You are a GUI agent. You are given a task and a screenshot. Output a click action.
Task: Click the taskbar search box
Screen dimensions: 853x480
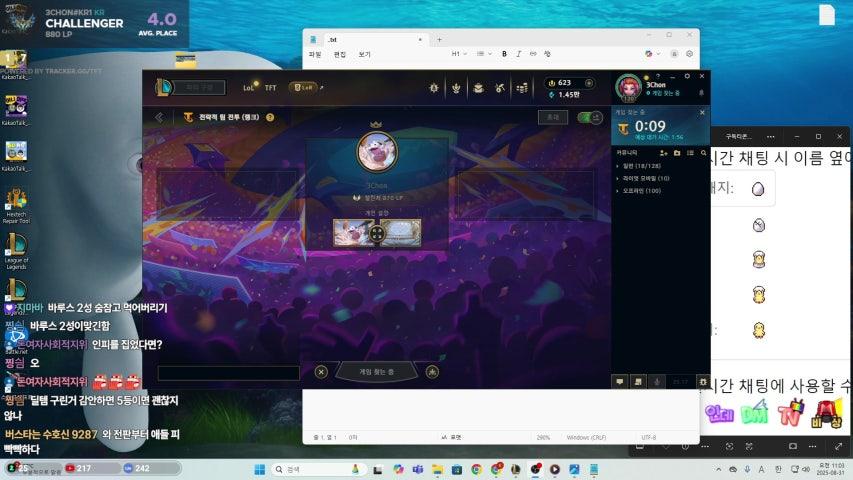coord(318,469)
